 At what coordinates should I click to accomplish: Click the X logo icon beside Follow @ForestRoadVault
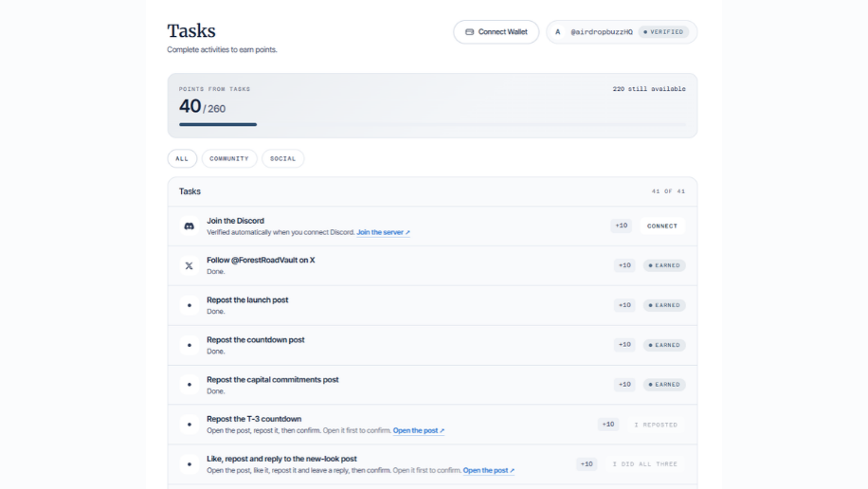click(189, 265)
